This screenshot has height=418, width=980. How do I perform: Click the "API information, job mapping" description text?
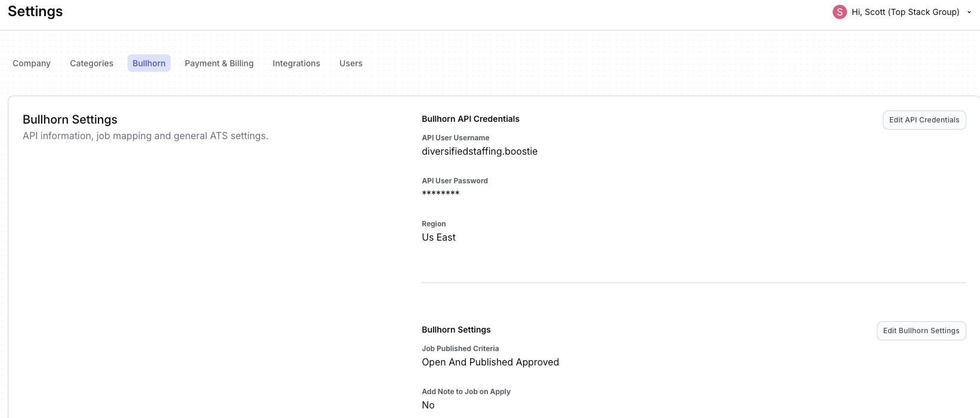click(x=146, y=136)
